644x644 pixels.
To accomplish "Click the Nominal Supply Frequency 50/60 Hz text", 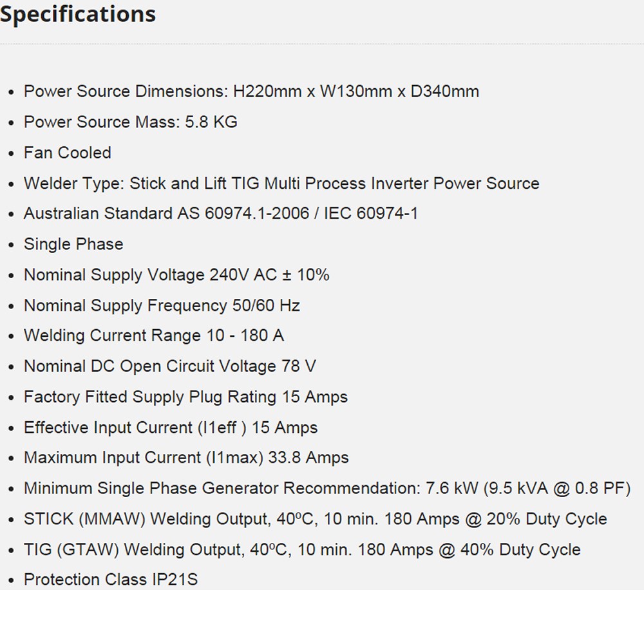I will click(162, 305).
